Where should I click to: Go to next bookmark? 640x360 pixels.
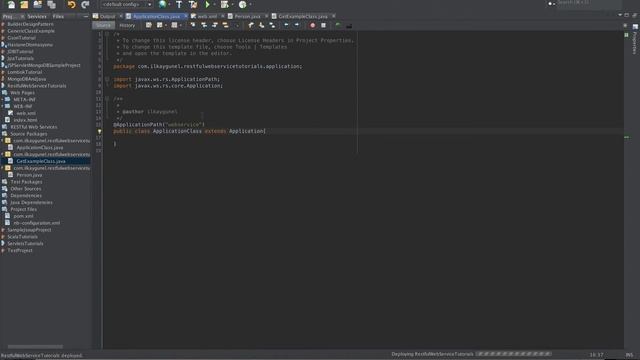[262, 25]
